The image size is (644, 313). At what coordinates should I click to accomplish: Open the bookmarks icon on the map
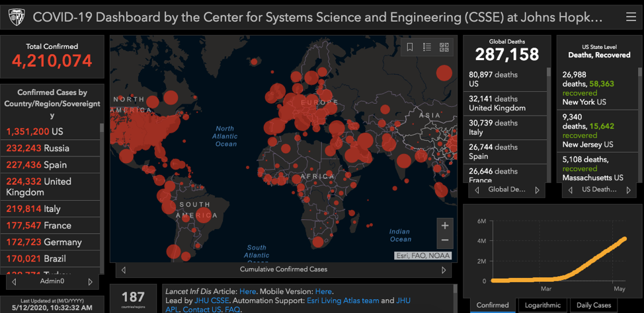point(411,47)
